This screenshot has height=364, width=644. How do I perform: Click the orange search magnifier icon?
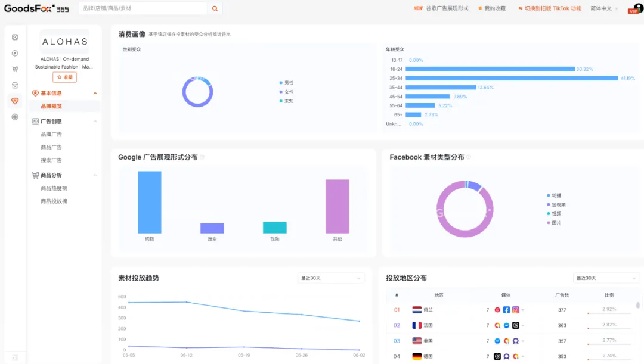[x=215, y=8]
